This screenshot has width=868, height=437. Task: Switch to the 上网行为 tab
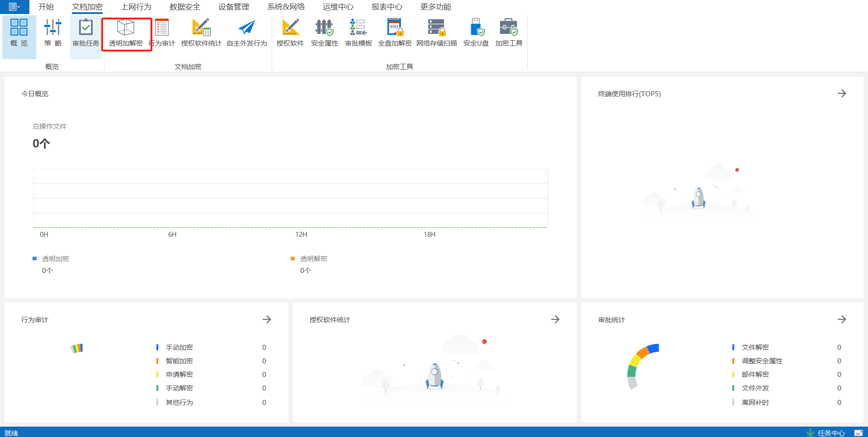coord(136,7)
